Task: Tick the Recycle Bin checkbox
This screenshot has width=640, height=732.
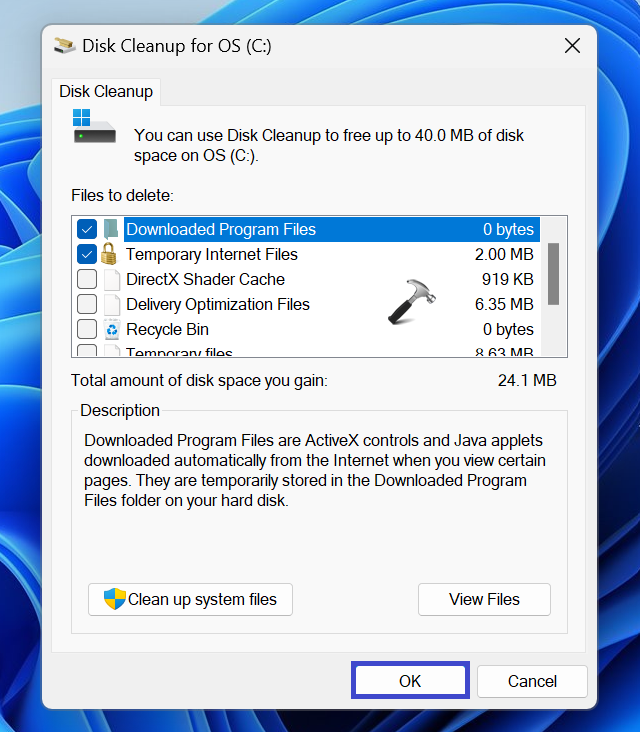Action: (87, 329)
